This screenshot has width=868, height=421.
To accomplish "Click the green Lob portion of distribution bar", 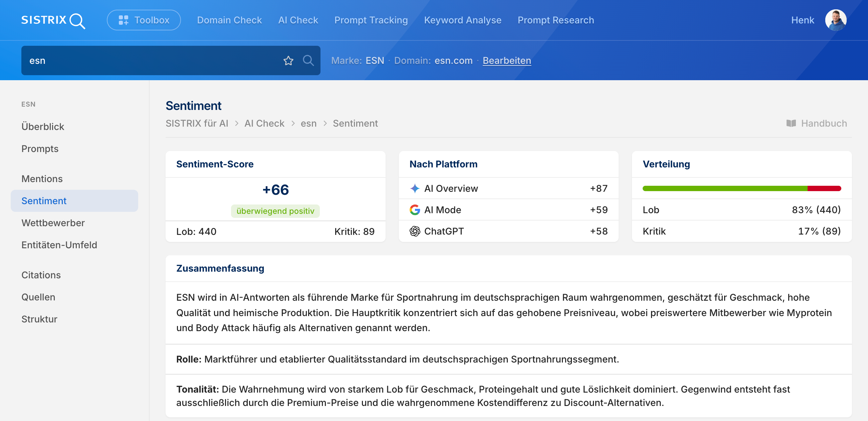I will 725,188.
